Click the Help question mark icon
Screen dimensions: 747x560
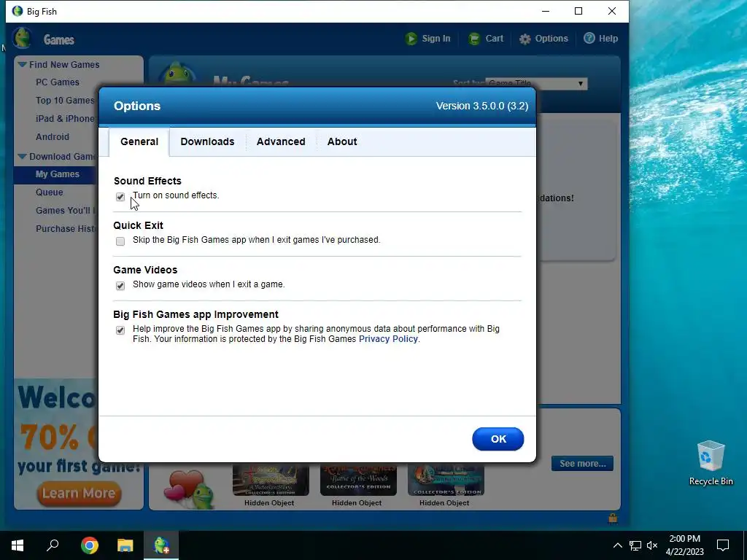point(589,38)
